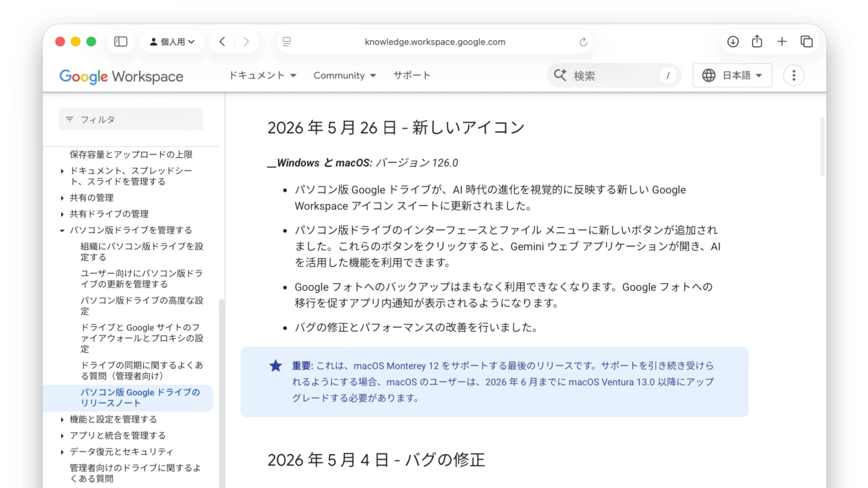Open 組織にパソコン版ドライブを設定する page
This screenshot has height=488, width=868.
tap(142, 252)
